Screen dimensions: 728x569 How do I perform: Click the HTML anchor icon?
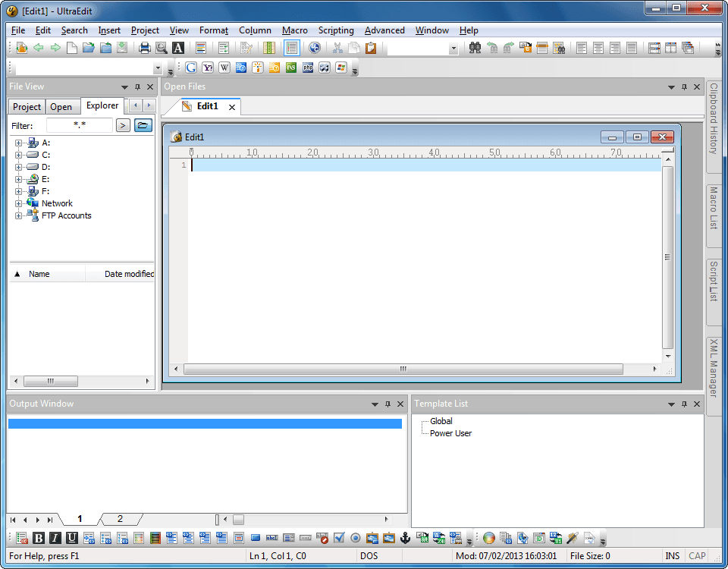tap(405, 538)
